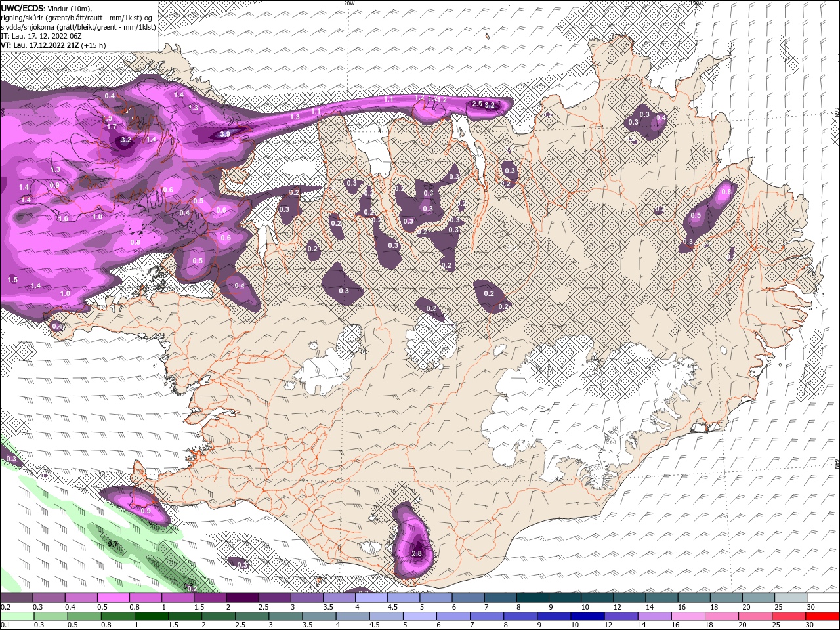
Task: Click the 14 label under the top legend row
Action: pos(650,607)
